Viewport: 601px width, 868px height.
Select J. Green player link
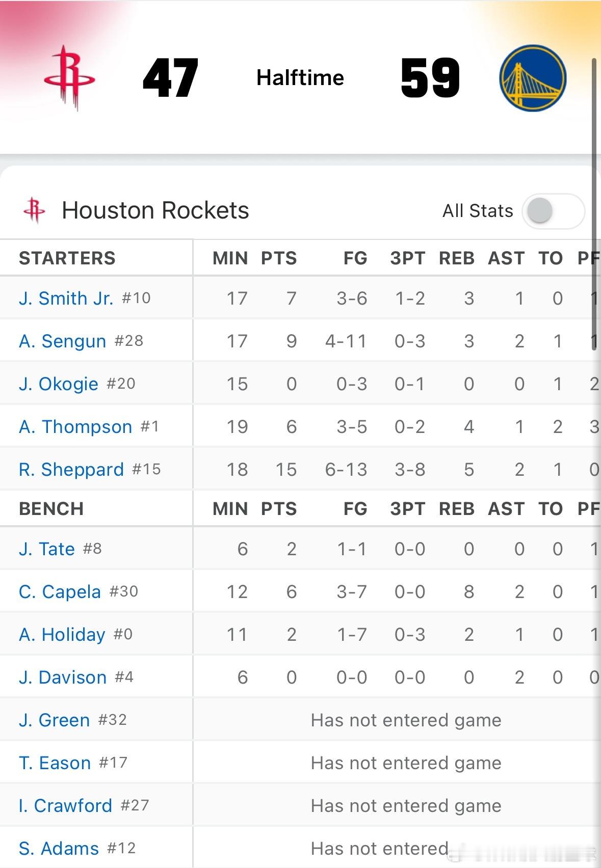pyautogui.click(x=54, y=720)
